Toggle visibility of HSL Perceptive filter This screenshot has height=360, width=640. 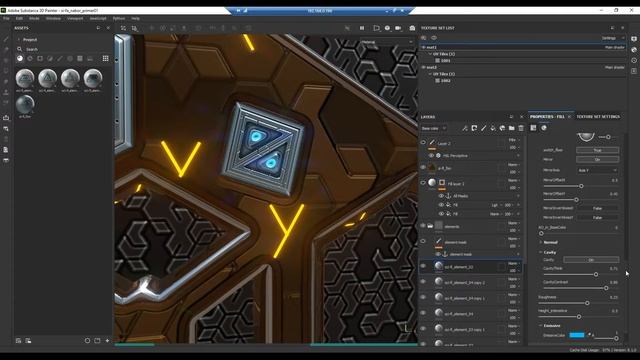click(431, 156)
